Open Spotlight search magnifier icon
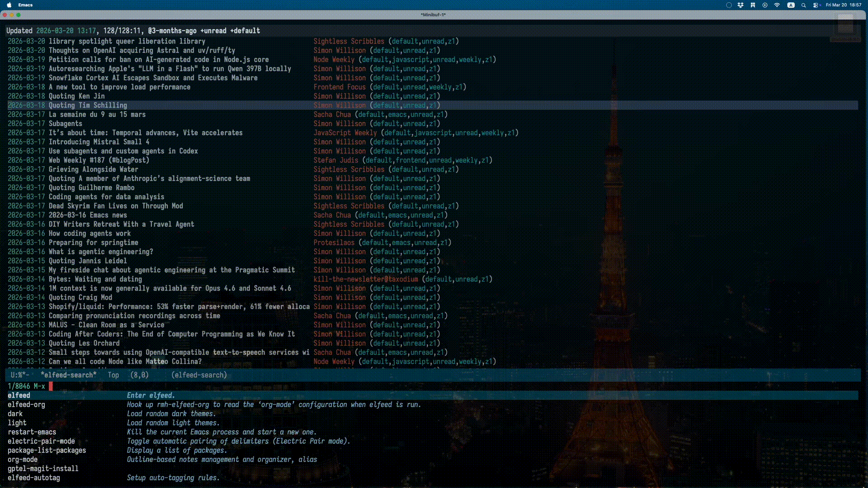Screen dimensions: 868x488 point(803,5)
